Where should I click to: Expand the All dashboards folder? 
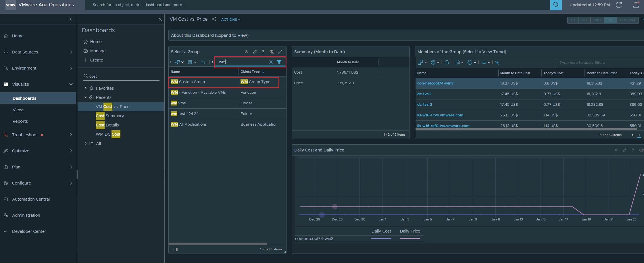coord(86,143)
